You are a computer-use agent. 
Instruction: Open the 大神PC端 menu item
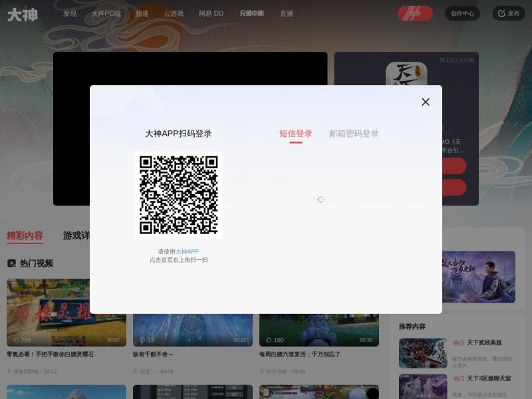(106, 13)
